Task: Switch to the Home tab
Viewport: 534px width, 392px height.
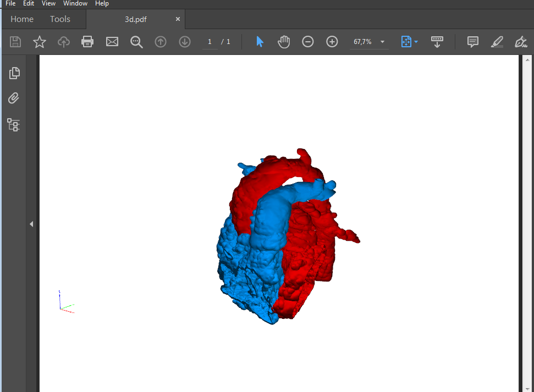Action: (x=22, y=19)
